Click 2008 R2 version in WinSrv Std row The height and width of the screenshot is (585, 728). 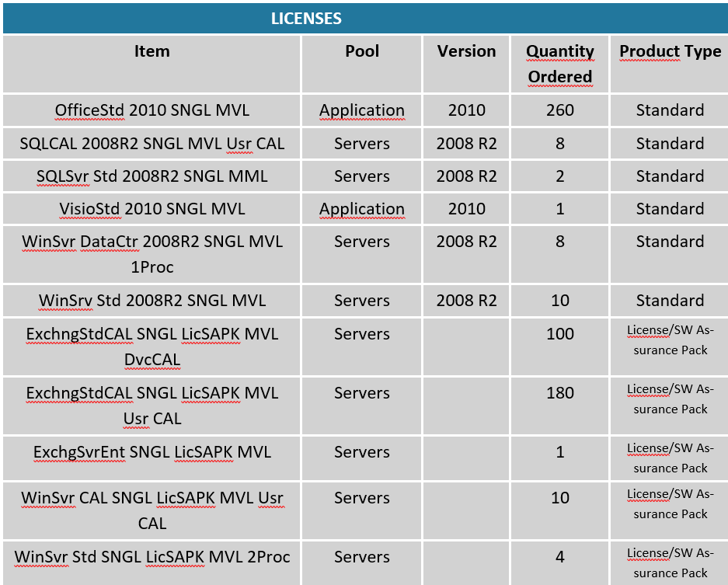point(466,301)
